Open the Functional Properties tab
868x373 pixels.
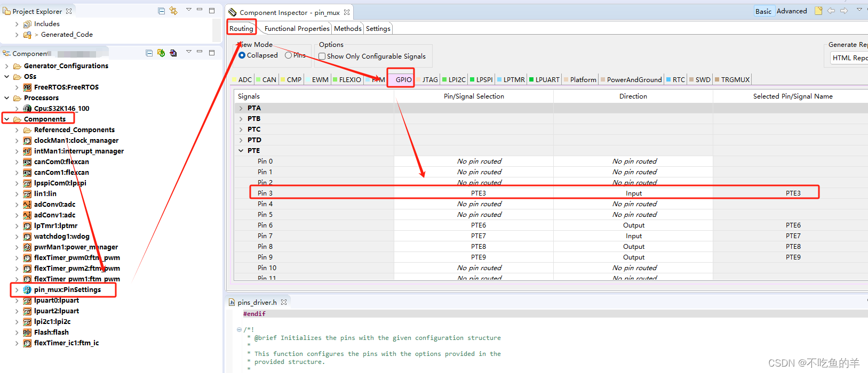(x=297, y=29)
